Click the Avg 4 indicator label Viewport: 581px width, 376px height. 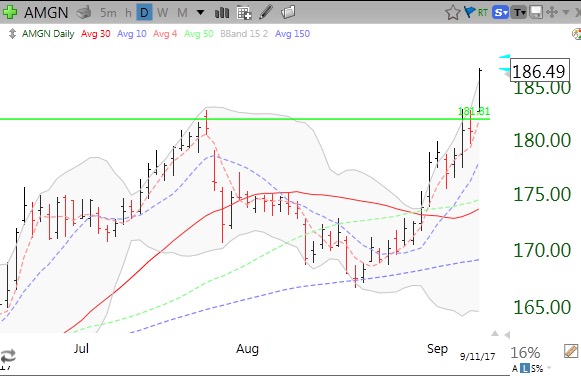[x=165, y=34]
